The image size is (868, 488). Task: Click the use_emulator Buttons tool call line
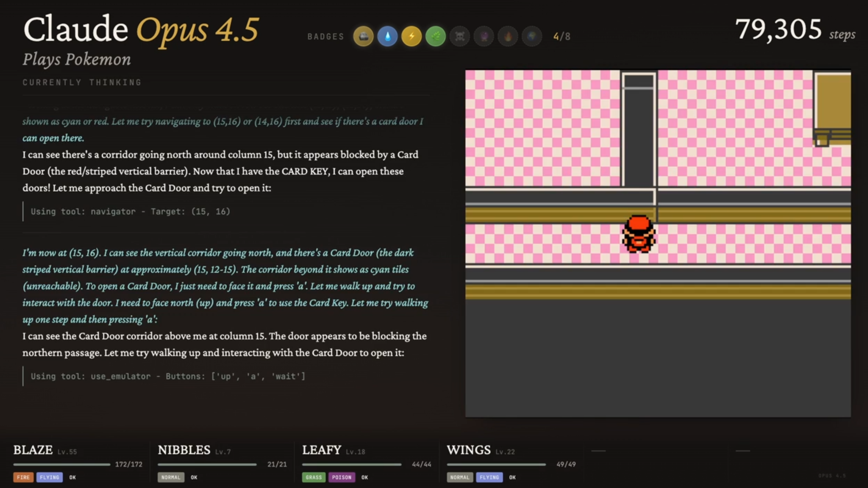click(x=168, y=376)
